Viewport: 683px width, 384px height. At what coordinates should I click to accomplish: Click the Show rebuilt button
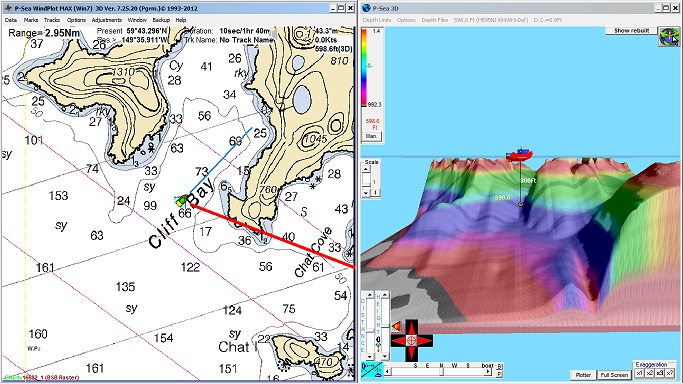[631, 30]
